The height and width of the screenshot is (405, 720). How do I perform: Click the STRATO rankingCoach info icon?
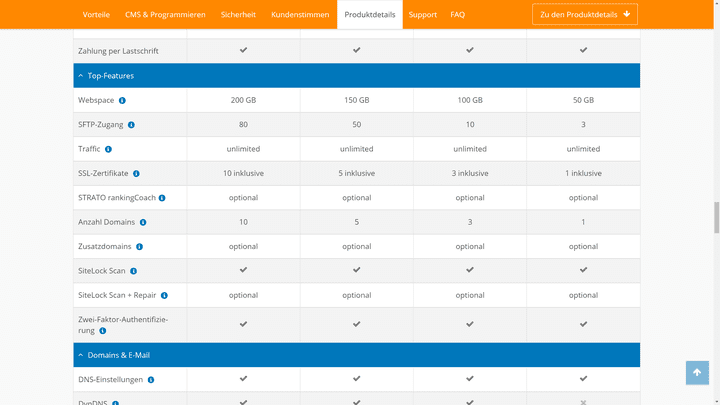162,198
